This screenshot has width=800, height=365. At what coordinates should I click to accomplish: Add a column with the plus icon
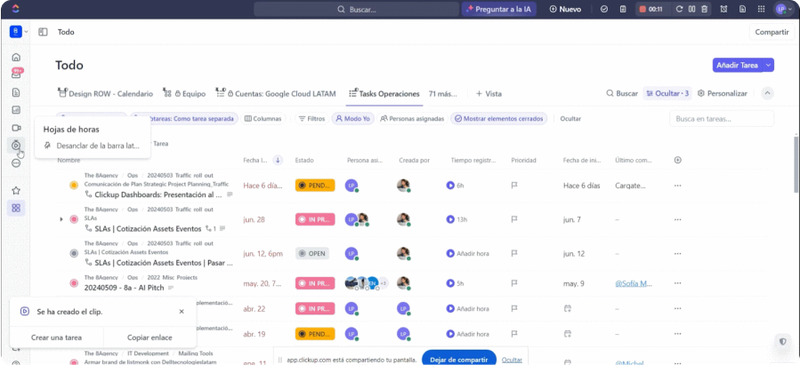tap(678, 160)
